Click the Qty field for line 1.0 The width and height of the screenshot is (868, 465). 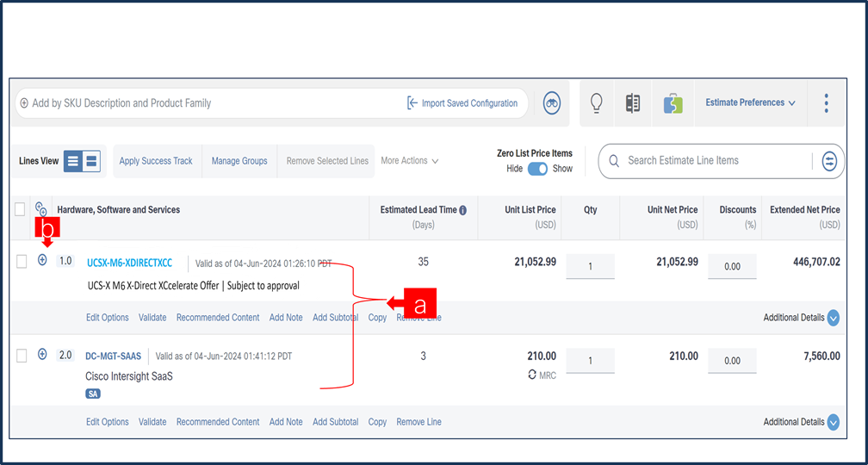590,266
